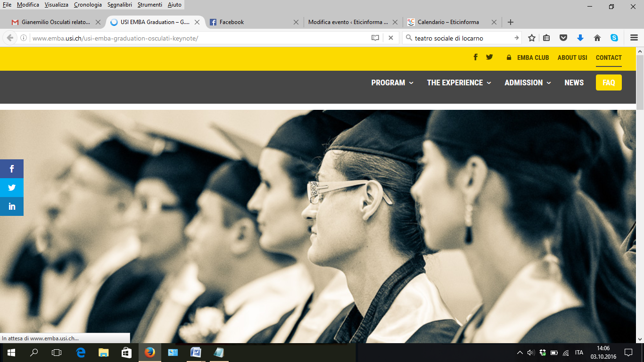Go to Firefox home page icon

[x=597, y=38]
